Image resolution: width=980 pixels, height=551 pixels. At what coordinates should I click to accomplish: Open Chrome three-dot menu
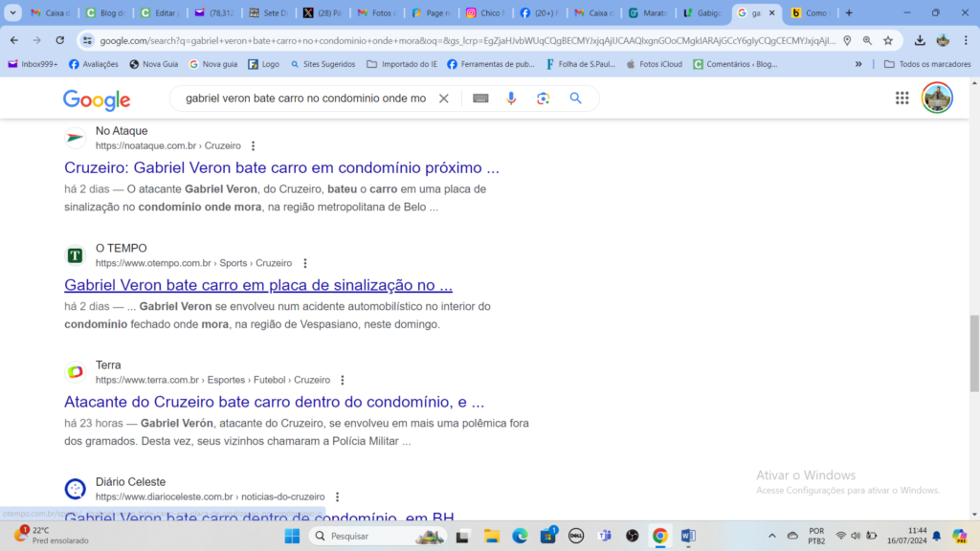click(966, 40)
